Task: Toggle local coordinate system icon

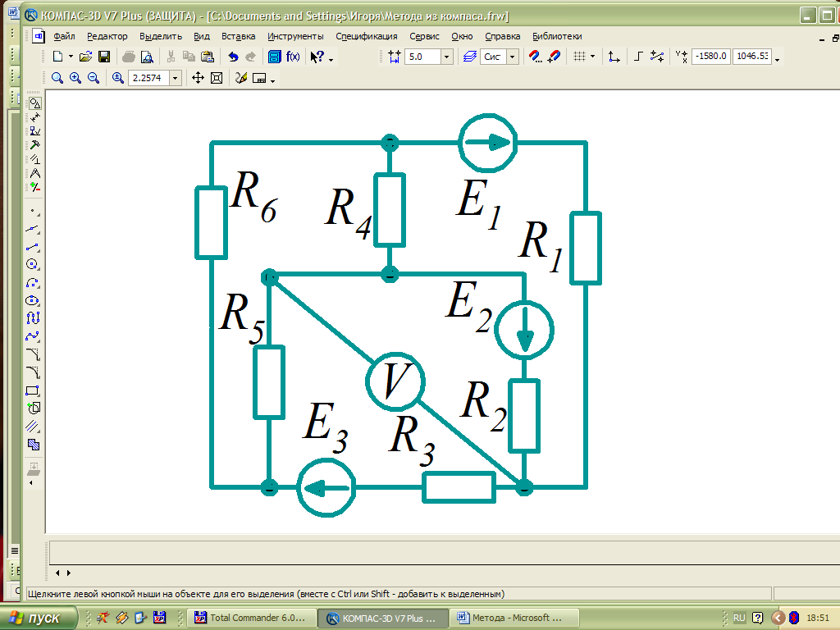Action: point(614,57)
